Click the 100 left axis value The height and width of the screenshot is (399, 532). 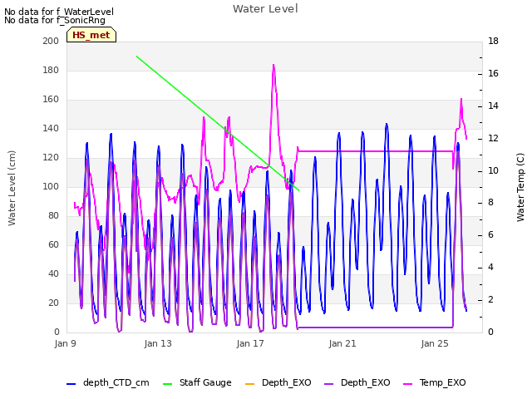[51, 186]
